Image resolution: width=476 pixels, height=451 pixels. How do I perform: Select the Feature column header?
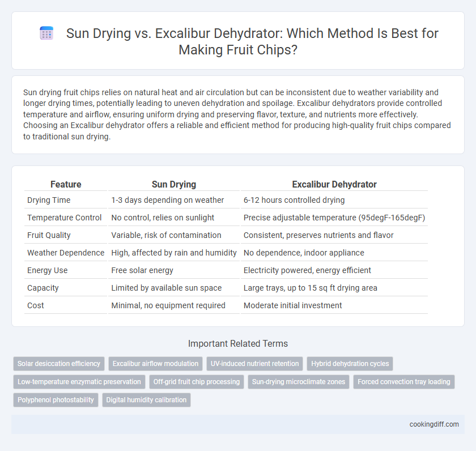click(66, 184)
